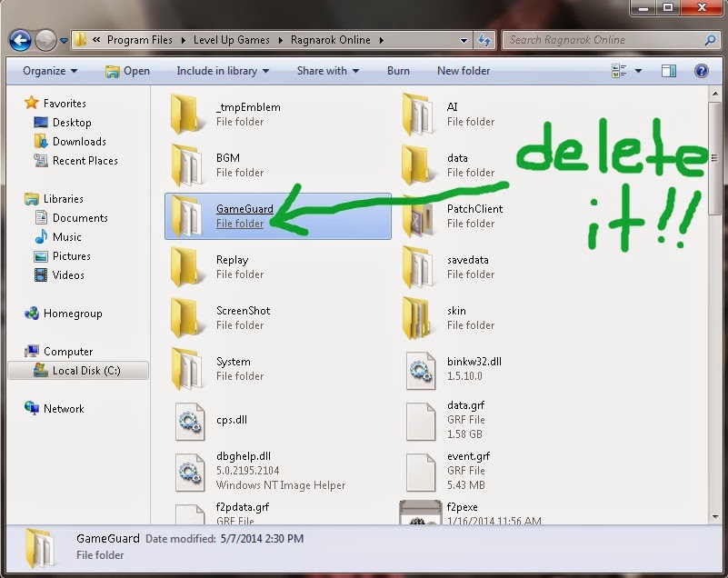Click the Change your view icon
The height and width of the screenshot is (578, 728).
(x=619, y=71)
